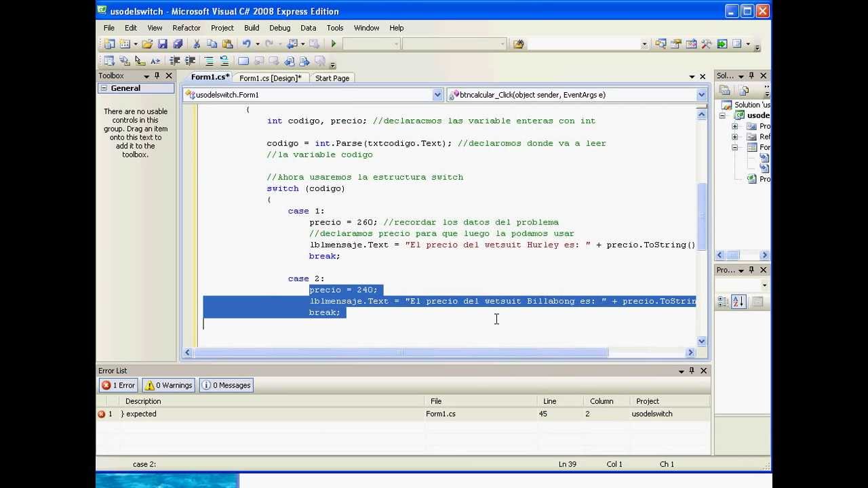Click Display Object Member List icon
This screenshot has height=488, width=868.
pos(109,61)
